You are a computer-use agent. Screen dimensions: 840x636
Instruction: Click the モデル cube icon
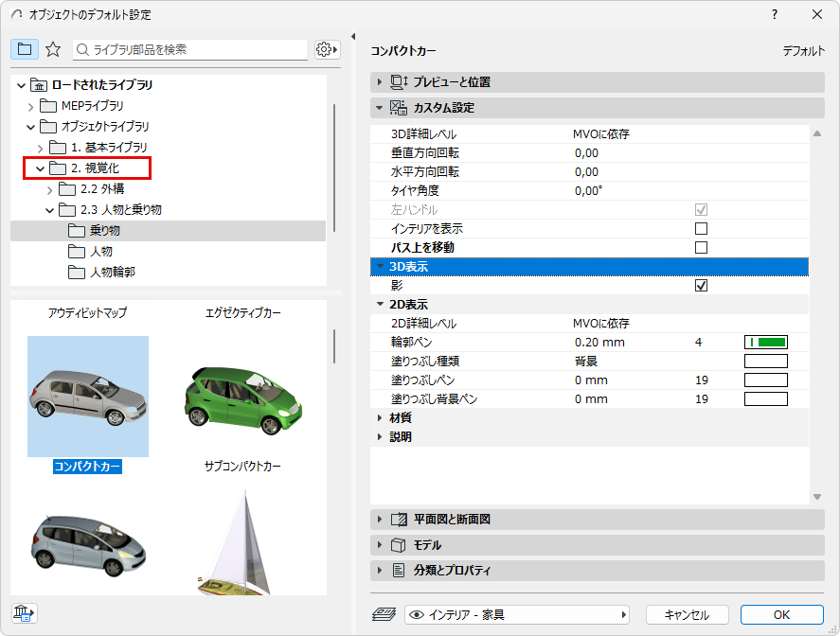(398, 545)
